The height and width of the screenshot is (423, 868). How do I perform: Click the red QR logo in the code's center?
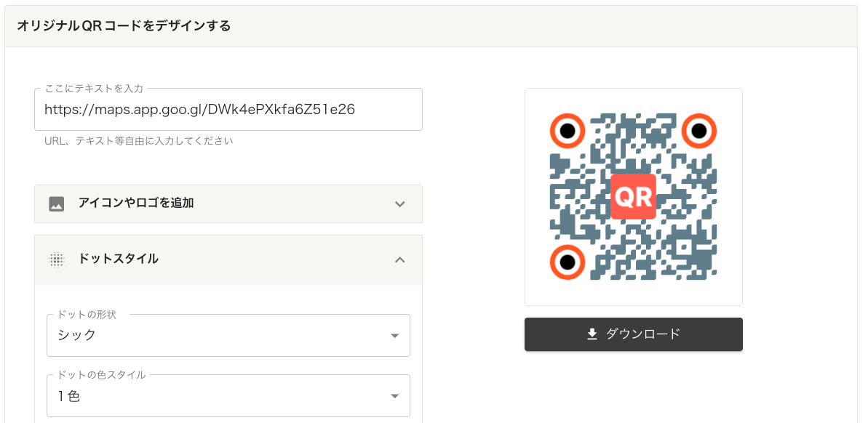tap(633, 196)
